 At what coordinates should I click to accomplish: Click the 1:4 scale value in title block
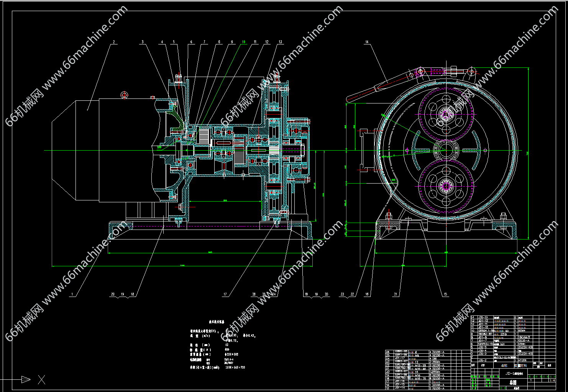click(552, 381)
